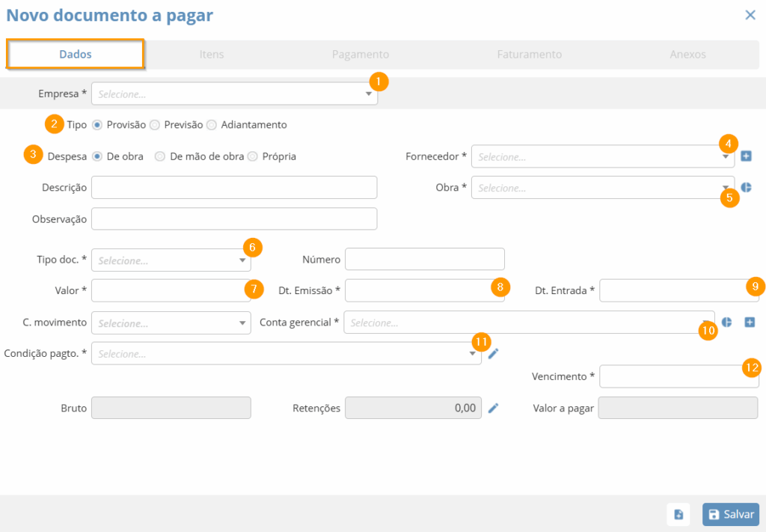
Task: Expand the Tipo doc. dropdown
Action: pyautogui.click(x=171, y=260)
